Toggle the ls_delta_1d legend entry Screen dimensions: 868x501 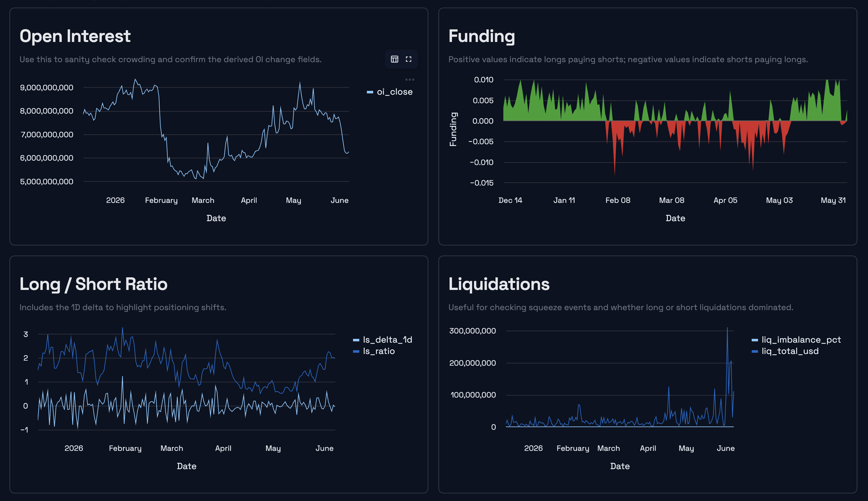[x=383, y=339]
